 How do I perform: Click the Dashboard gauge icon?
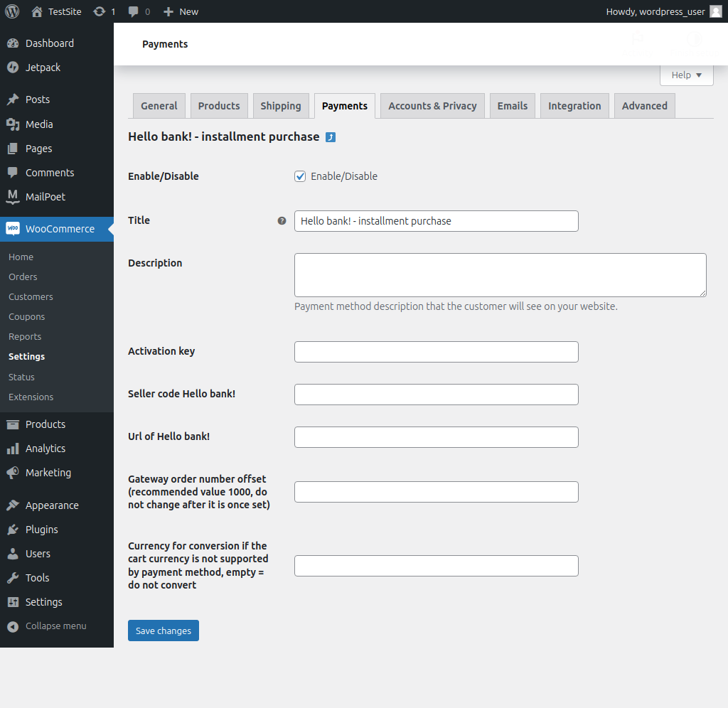point(13,43)
